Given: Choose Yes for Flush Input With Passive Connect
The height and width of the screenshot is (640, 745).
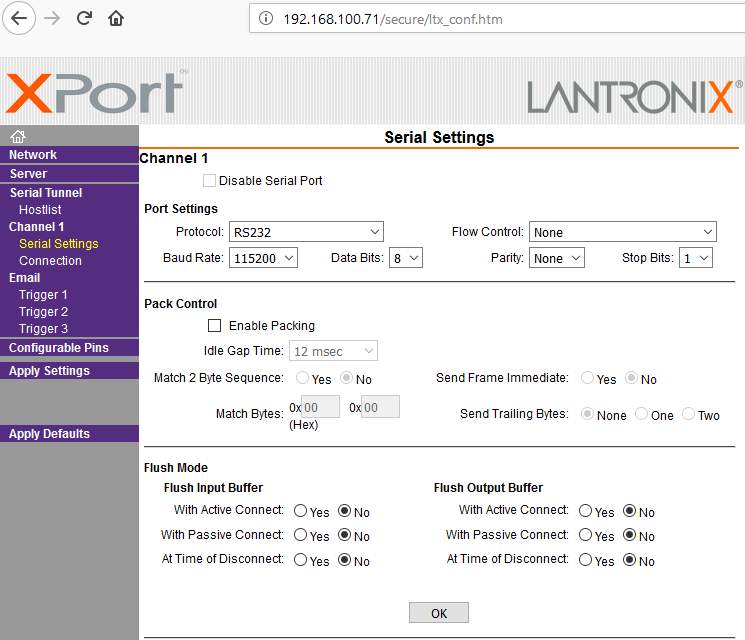Looking at the screenshot, I should tap(300, 535).
